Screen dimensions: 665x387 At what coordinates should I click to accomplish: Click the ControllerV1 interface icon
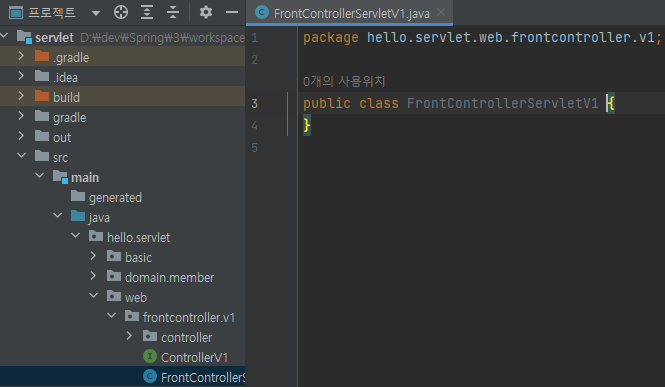(x=150, y=356)
